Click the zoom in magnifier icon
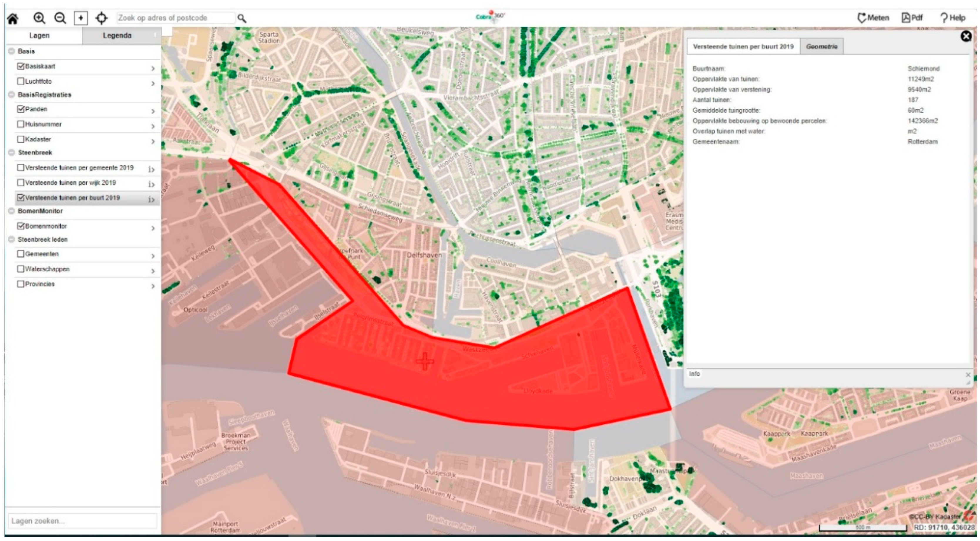This screenshot has height=541, width=980. (x=39, y=18)
